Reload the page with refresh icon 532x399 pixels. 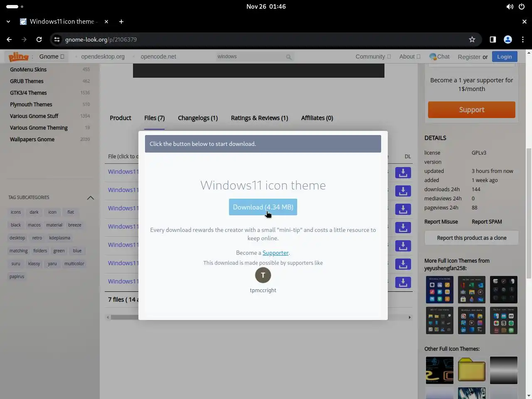39,39
